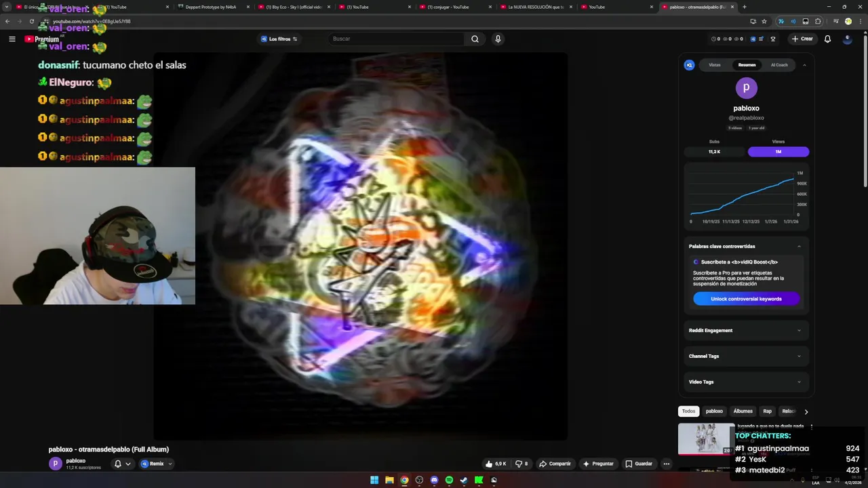Switch to the AI Coach tab
This screenshot has height=488, width=868.
(779, 65)
